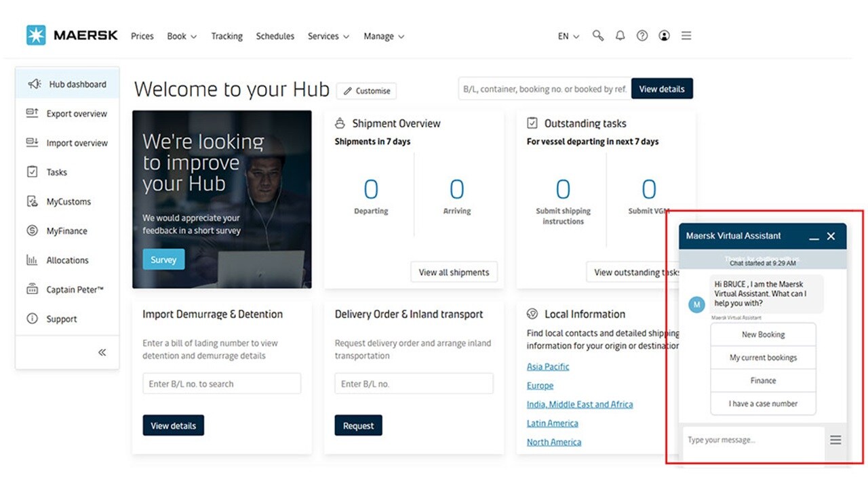Select MyFinance in the sidebar

point(66,231)
